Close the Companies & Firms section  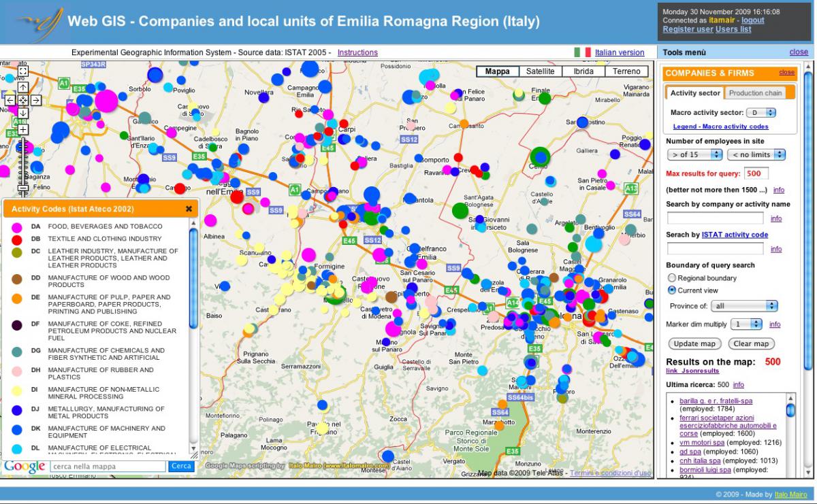click(786, 72)
